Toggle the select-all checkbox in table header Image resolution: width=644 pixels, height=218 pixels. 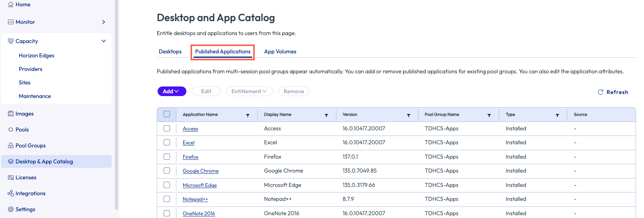pos(167,114)
